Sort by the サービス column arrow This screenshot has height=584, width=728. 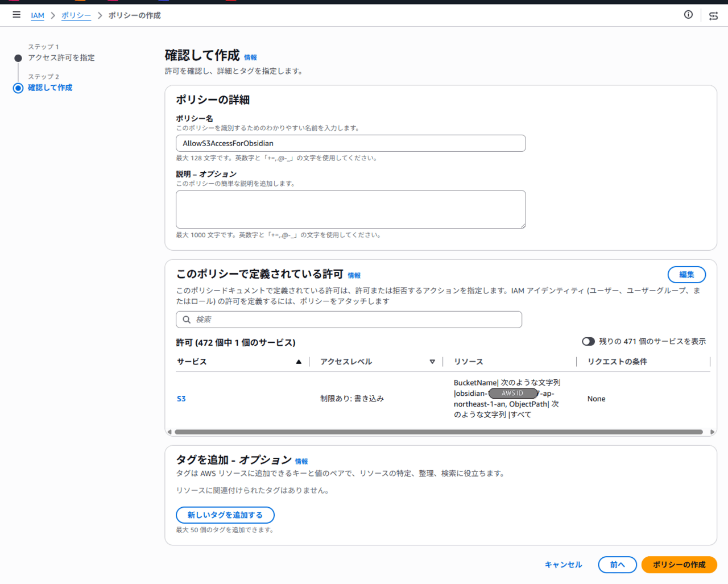click(x=299, y=362)
